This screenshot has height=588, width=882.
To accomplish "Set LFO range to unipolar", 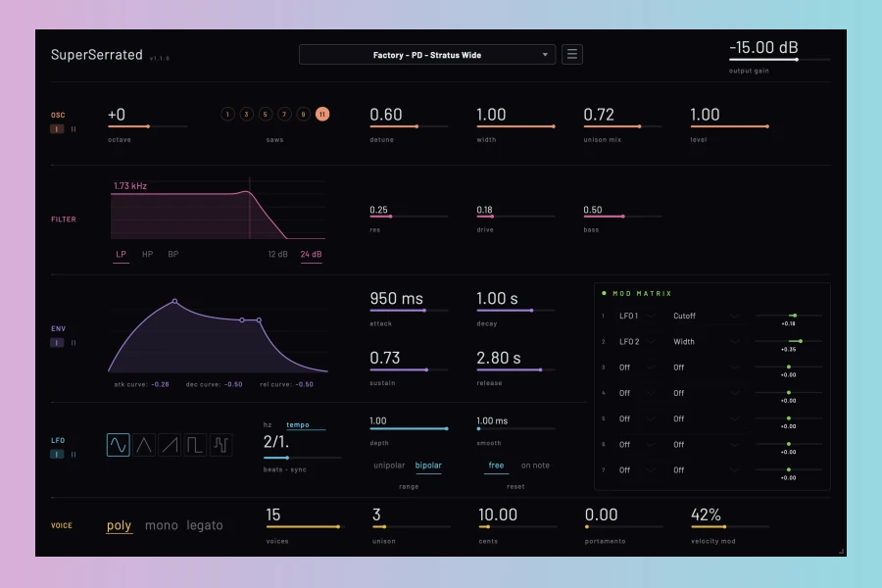I will click(389, 465).
